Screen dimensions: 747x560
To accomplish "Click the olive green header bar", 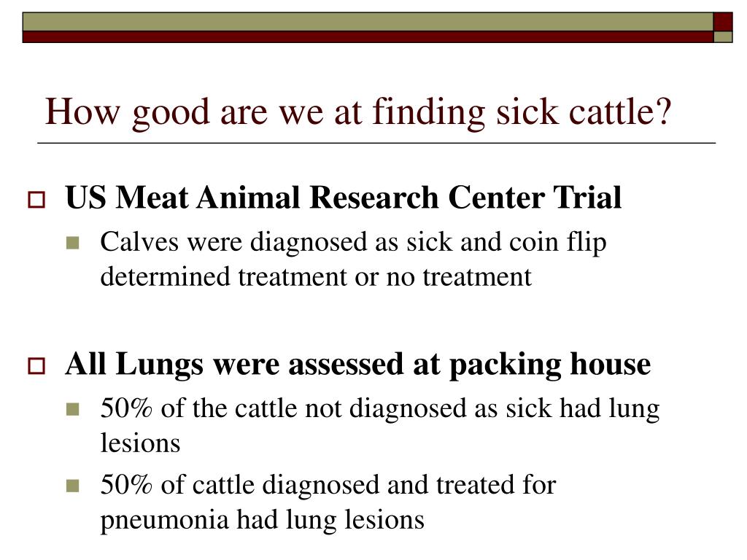I will coord(368,22).
